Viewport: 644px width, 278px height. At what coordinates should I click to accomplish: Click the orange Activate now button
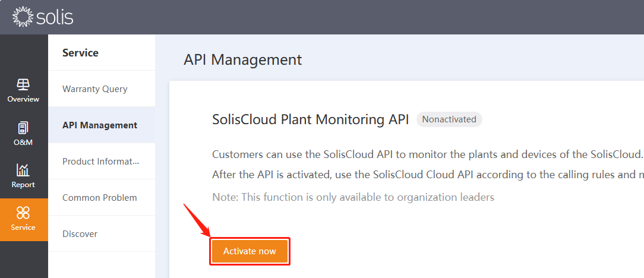pos(250,251)
